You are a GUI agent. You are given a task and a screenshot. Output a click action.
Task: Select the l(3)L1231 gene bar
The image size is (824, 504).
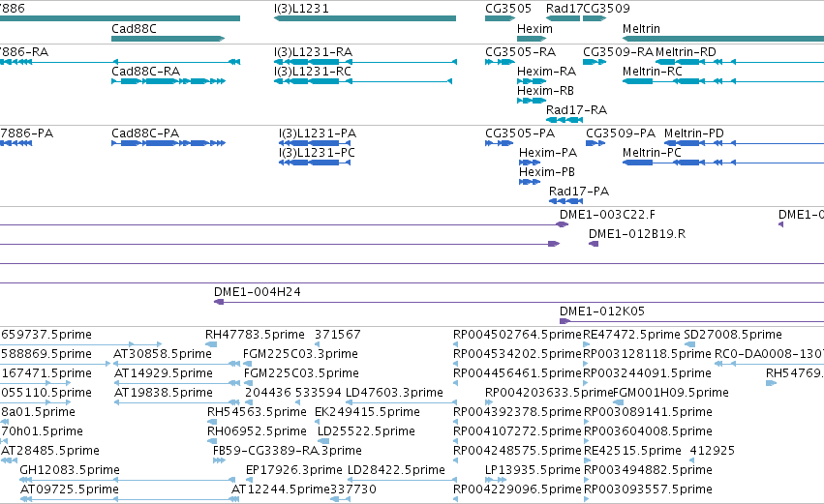pyautogui.click(x=365, y=18)
